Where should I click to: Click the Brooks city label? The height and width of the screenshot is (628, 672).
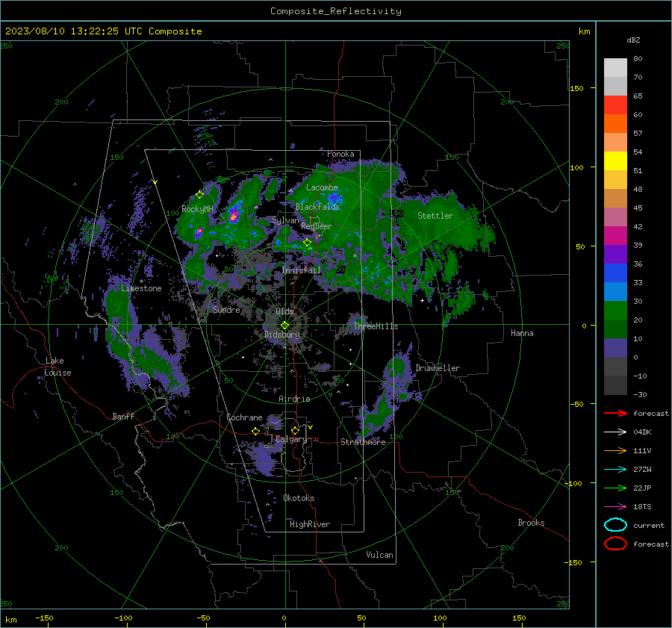(x=531, y=523)
